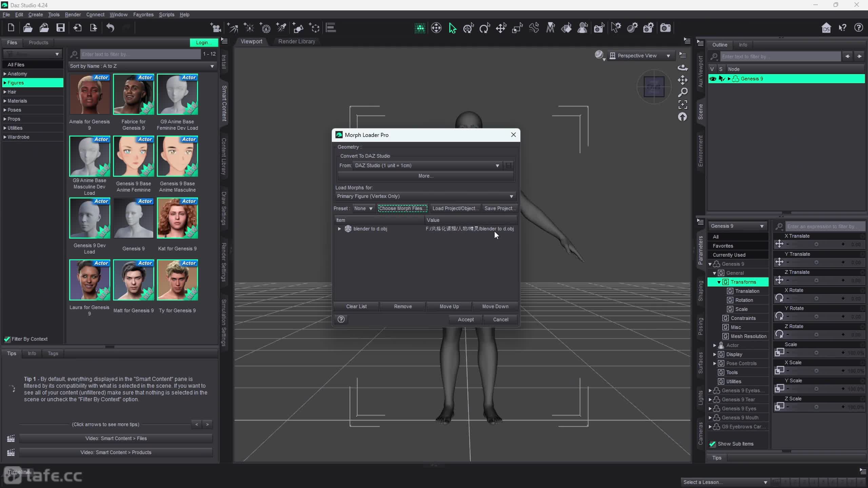Click the Choose Morph Files button

pyautogui.click(x=402, y=208)
